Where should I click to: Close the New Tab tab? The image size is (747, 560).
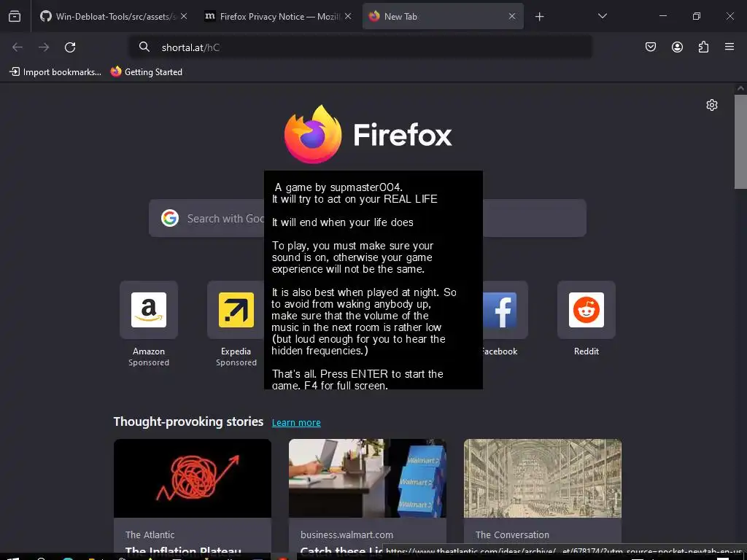(x=512, y=17)
